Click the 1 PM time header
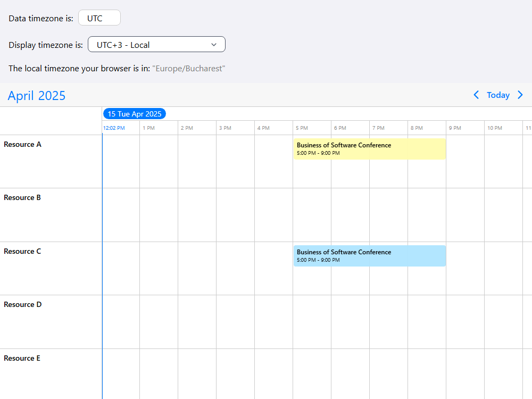532x399 pixels. click(x=148, y=128)
